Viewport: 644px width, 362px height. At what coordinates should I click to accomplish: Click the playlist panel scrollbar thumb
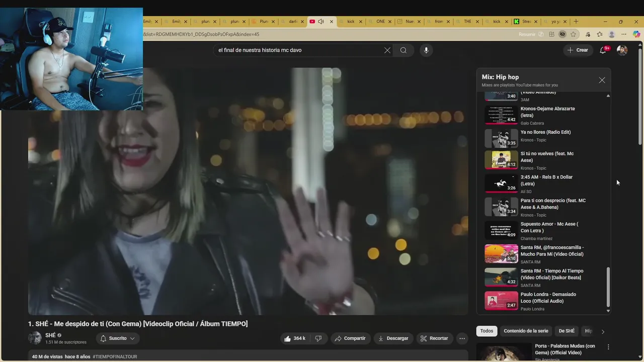point(608,287)
